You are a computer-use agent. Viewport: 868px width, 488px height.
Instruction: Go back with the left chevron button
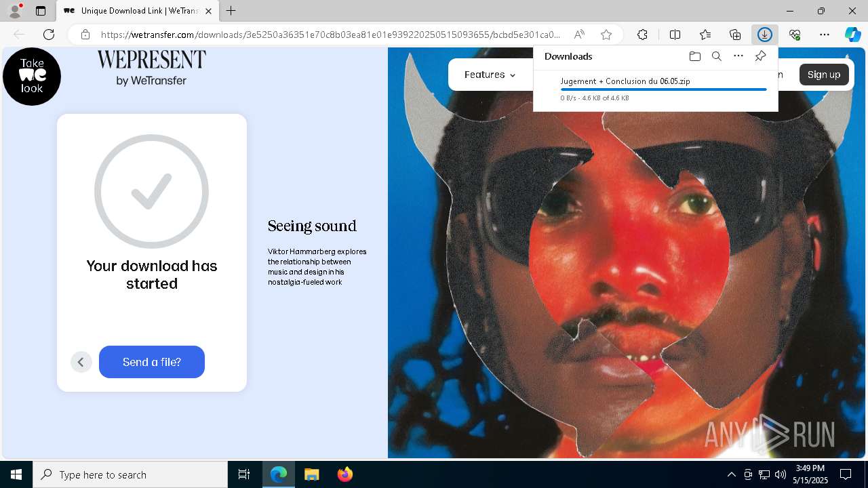(81, 362)
